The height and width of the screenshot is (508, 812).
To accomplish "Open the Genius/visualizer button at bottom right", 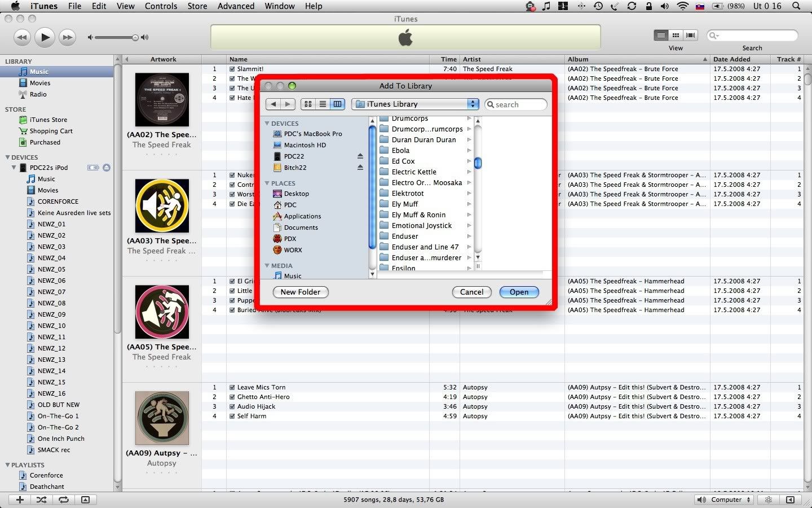I will pos(768,500).
